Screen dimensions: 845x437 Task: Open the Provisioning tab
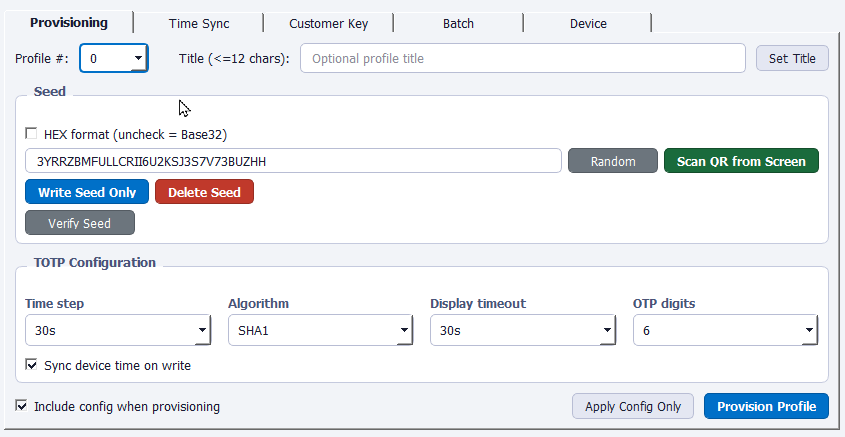[68, 22]
